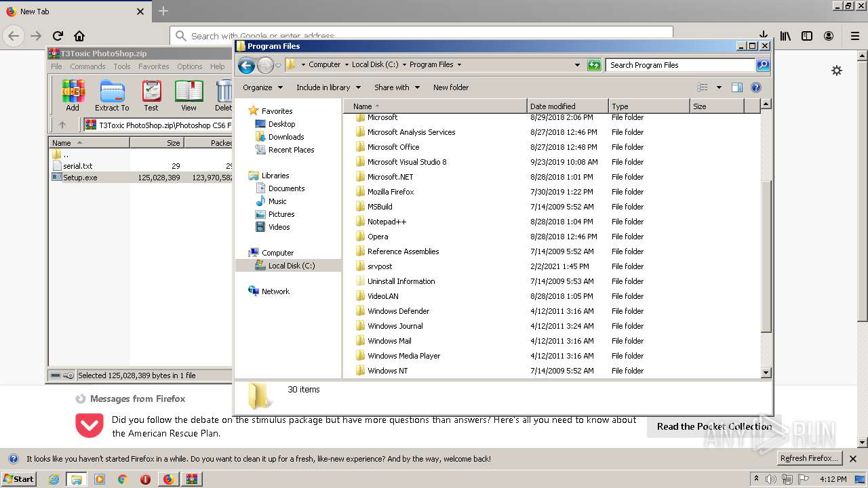Click the WinRAR Add toolbar icon

tap(73, 96)
